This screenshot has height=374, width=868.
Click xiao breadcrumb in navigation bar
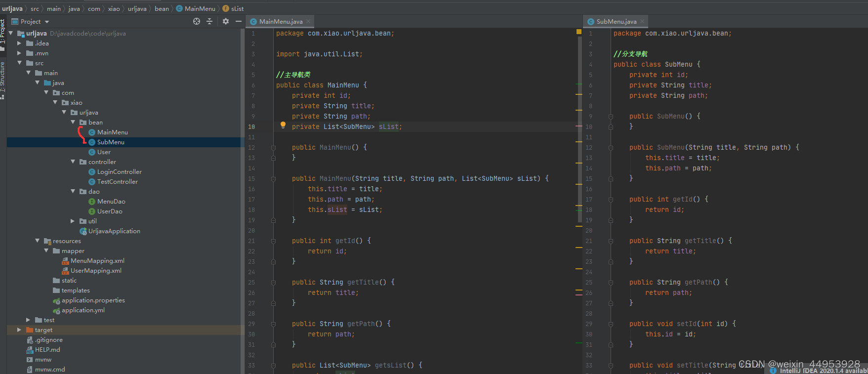[x=114, y=8]
